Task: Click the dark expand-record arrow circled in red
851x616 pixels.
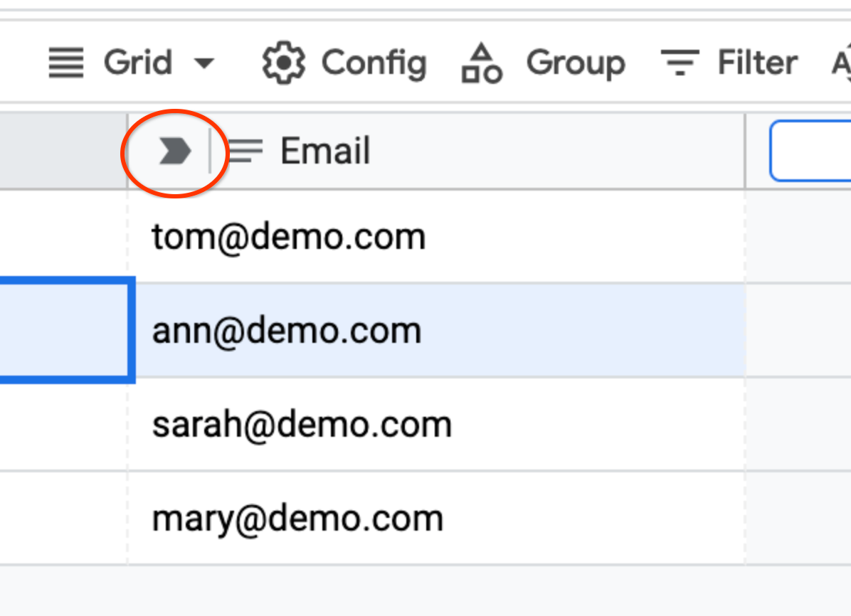Action: coord(174,150)
